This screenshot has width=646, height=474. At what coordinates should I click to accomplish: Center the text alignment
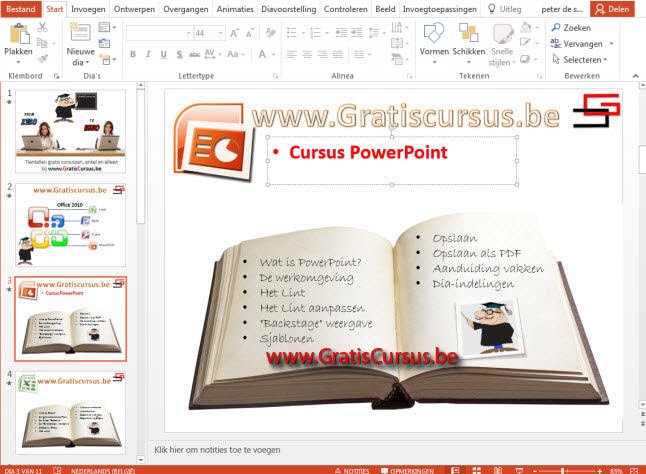(307, 54)
